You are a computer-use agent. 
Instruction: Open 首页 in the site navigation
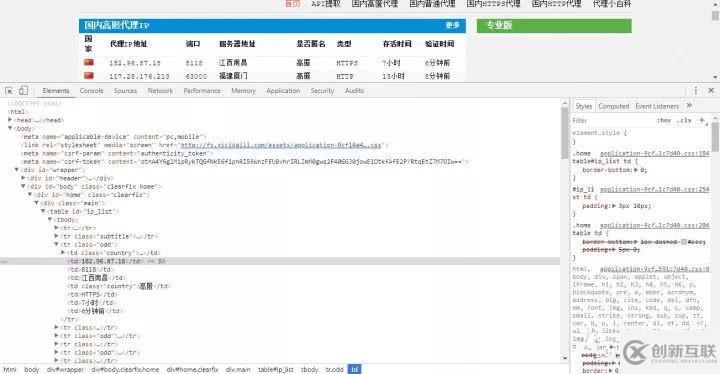point(293,3)
